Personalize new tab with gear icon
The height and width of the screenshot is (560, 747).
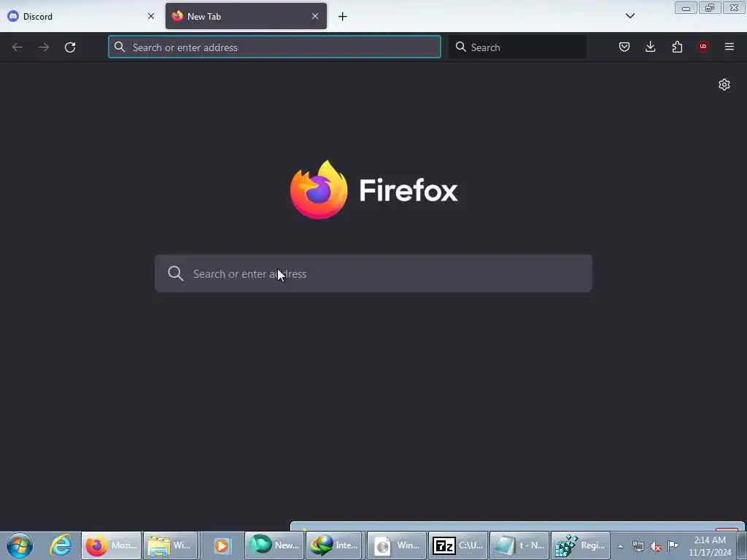[x=724, y=85]
